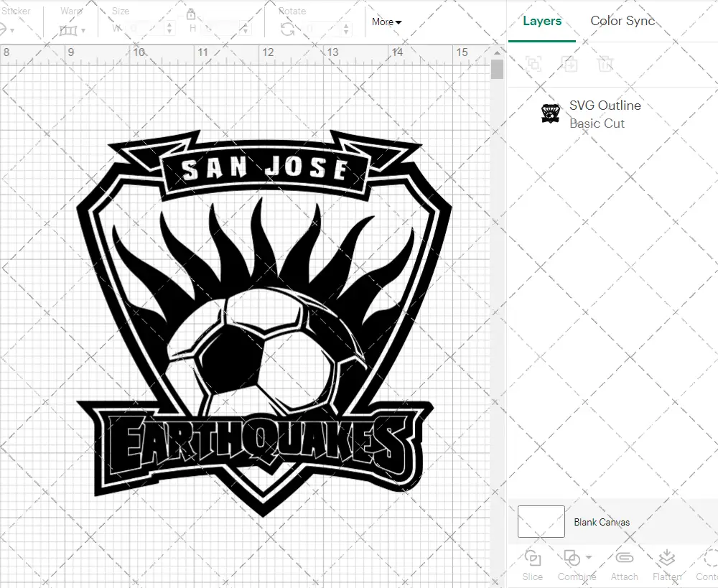Switch to the Color Sync tab
Viewport: 718px width, 588px height.
[x=623, y=21]
